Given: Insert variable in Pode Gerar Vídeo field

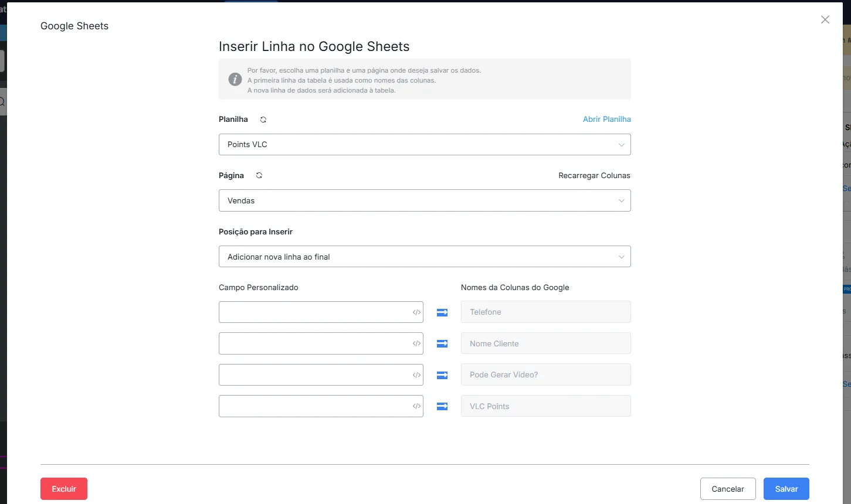Looking at the screenshot, I should (x=416, y=375).
